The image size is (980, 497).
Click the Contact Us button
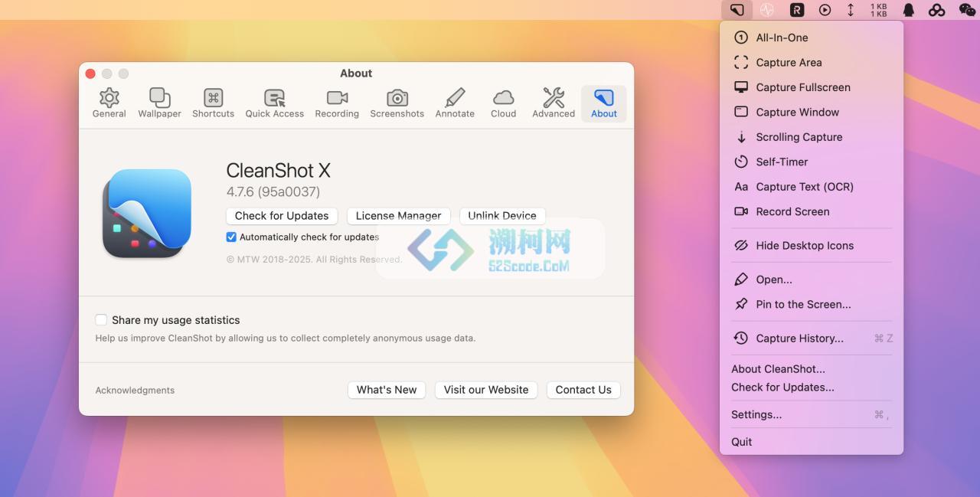[583, 390]
